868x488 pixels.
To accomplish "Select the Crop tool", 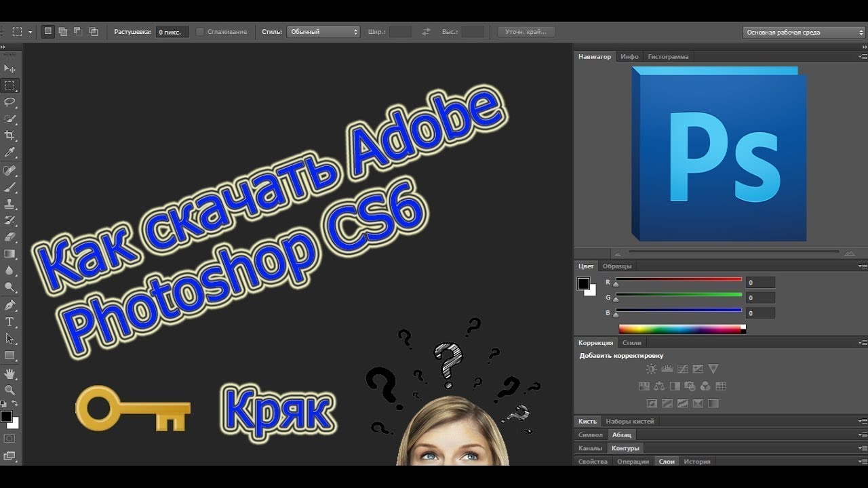I will 9,136.
